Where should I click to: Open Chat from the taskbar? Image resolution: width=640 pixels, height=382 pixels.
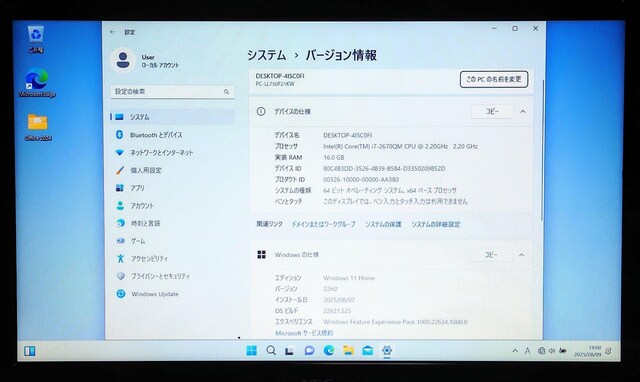[x=309, y=351]
